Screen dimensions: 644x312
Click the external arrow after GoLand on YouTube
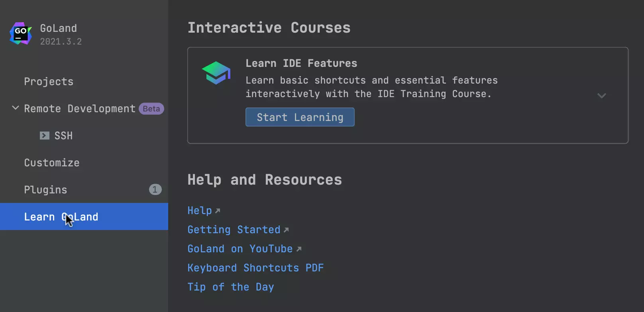pos(299,249)
